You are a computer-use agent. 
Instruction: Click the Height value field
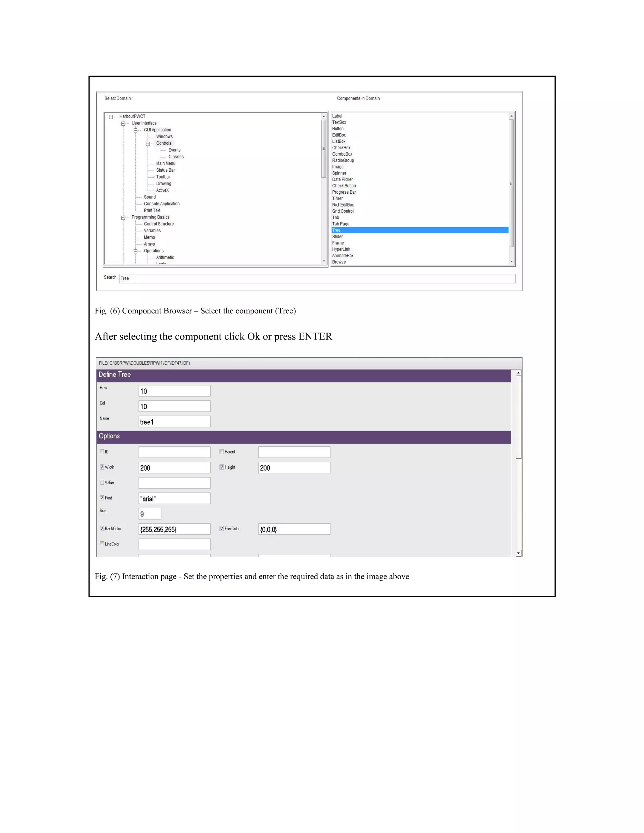tap(294, 468)
